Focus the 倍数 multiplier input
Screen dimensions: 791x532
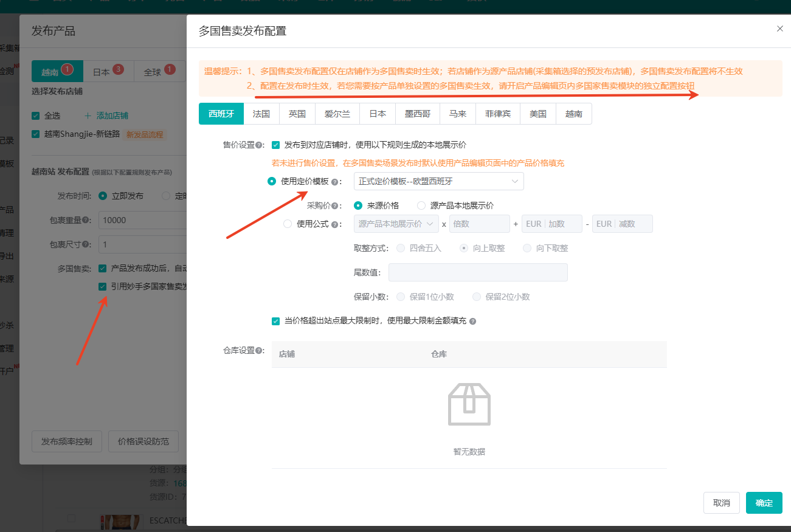[479, 224]
